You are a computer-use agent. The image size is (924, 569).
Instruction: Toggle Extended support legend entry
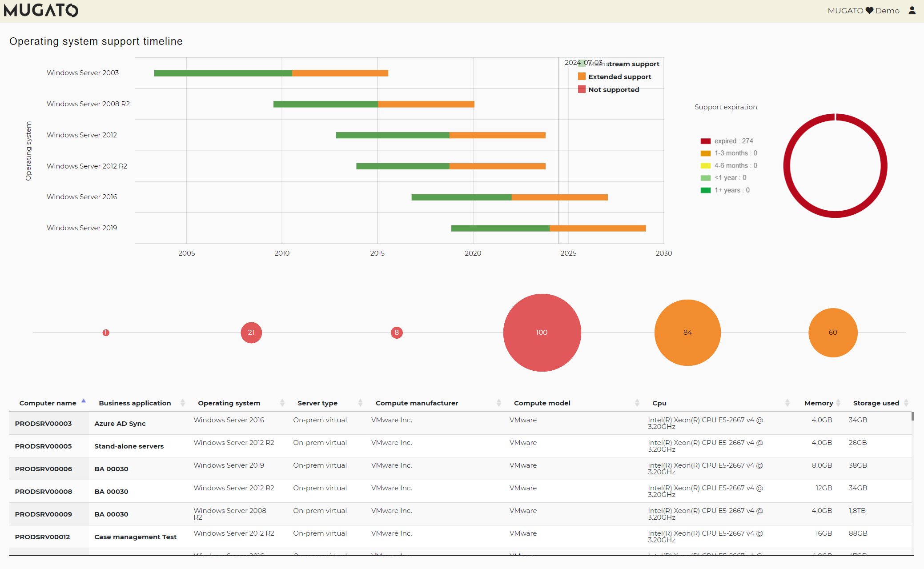619,77
